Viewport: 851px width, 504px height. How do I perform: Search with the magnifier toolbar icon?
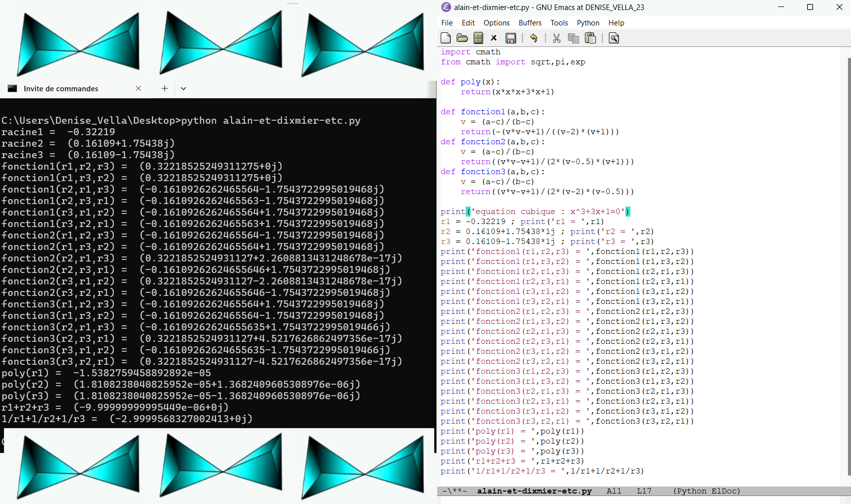[614, 38]
